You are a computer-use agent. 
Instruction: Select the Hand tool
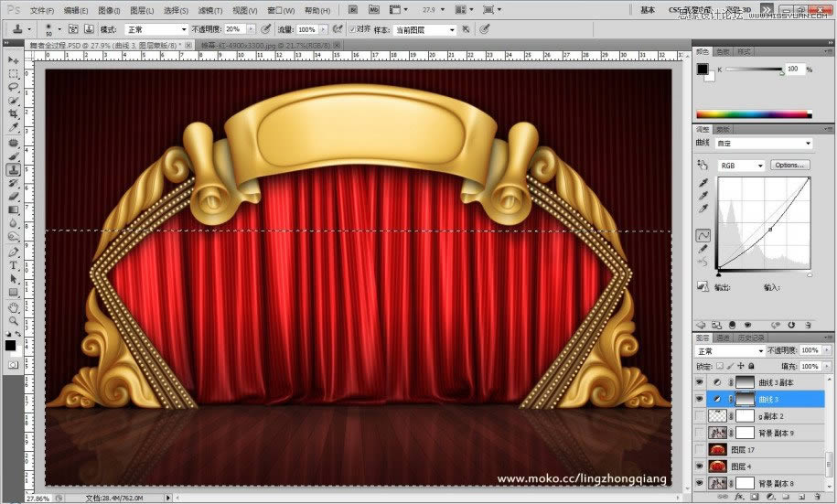coord(13,307)
